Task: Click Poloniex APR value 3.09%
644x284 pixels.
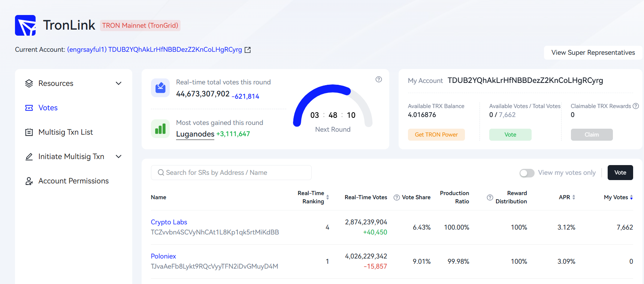Action: click(x=566, y=261)
